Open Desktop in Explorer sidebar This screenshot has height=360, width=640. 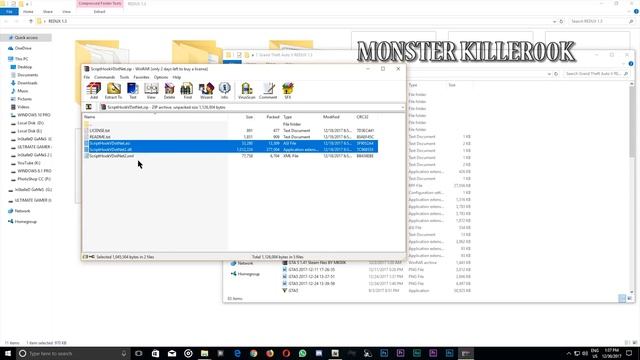coord(24,67)
